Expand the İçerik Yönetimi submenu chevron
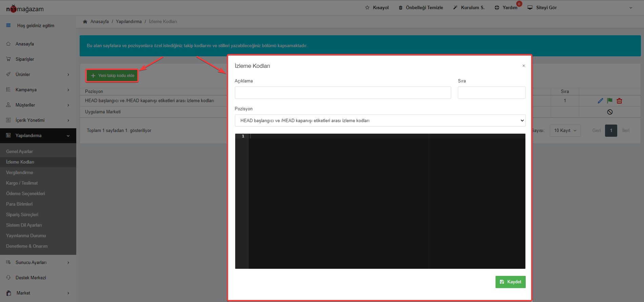The image size is (644, 302). pyautogui.click(x=68, y=120)
